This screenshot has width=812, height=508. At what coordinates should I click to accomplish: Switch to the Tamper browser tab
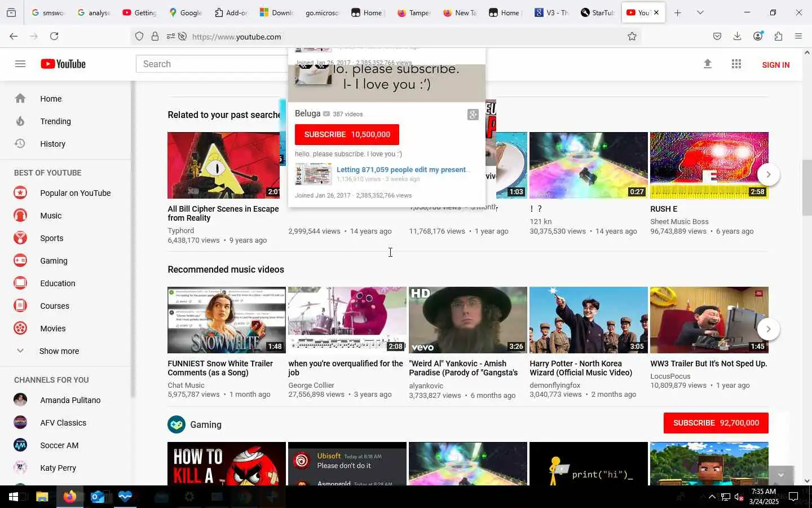(414, 12)
